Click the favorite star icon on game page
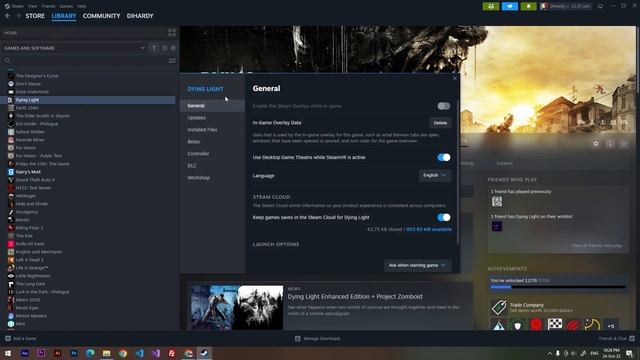The image size is (640, 360). 624,144
